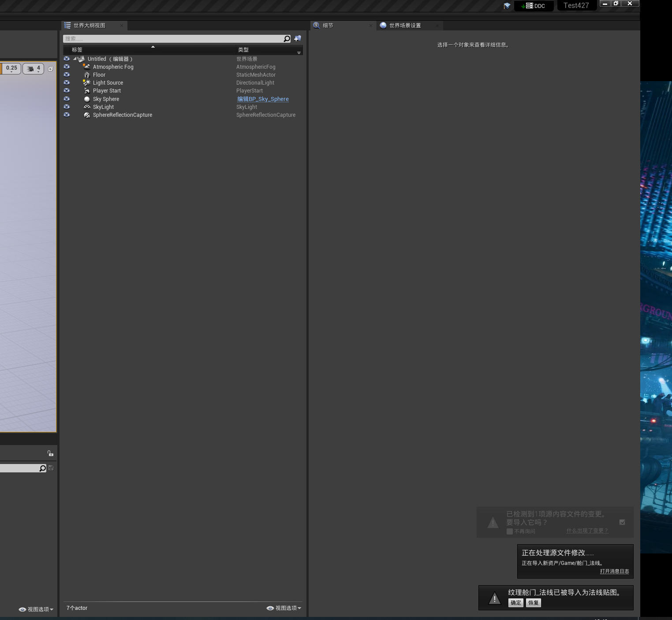The width and height of the screenshot is (672, 620).
Task: Click the source control icon beside DDC
Action: [x=507, y=6]
